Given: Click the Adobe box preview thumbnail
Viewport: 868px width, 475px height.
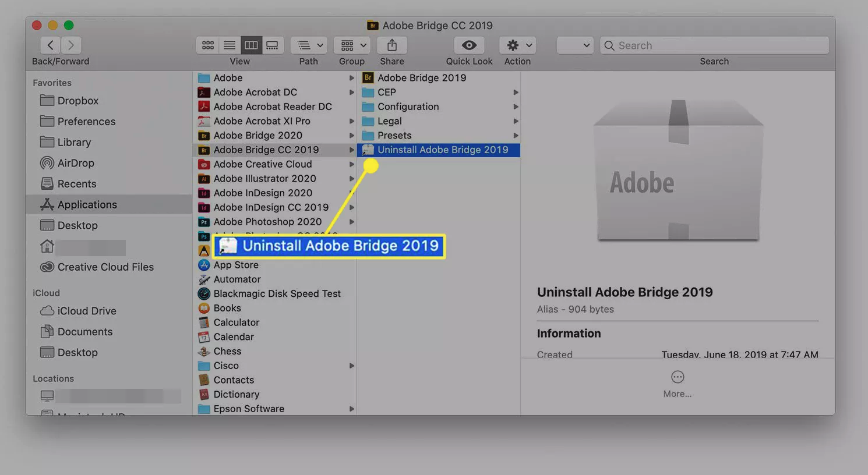Looking at the screenshot, I should coord(678,170).
